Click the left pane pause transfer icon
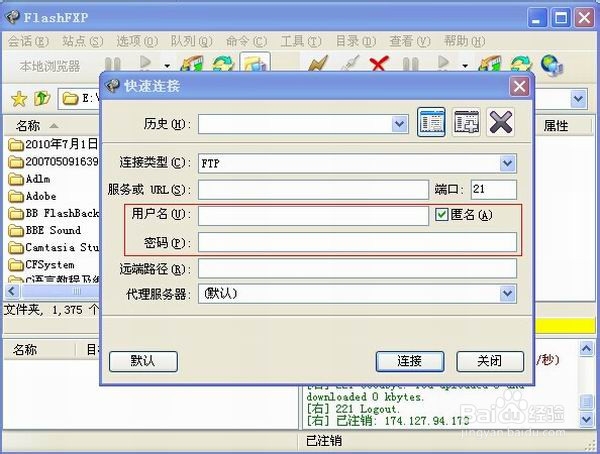Image resolution: width=600 pixels, height=454 pixels. [112, 65]
